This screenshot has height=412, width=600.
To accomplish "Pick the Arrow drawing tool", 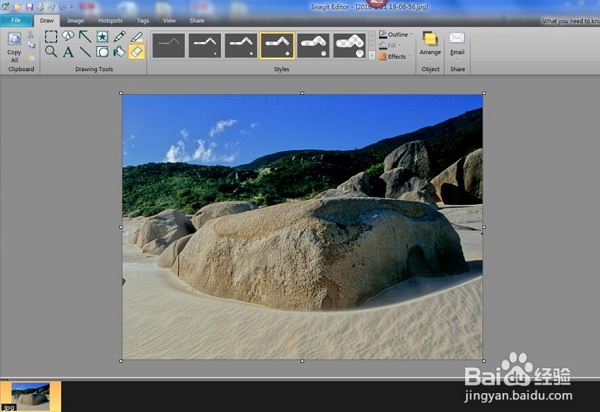I will pos(85,37).
